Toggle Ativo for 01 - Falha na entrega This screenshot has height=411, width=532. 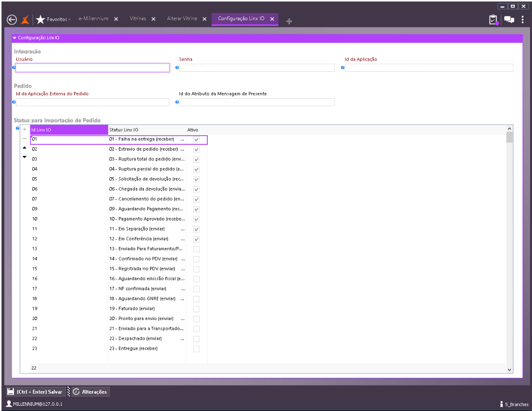click(x=196, y=140)
